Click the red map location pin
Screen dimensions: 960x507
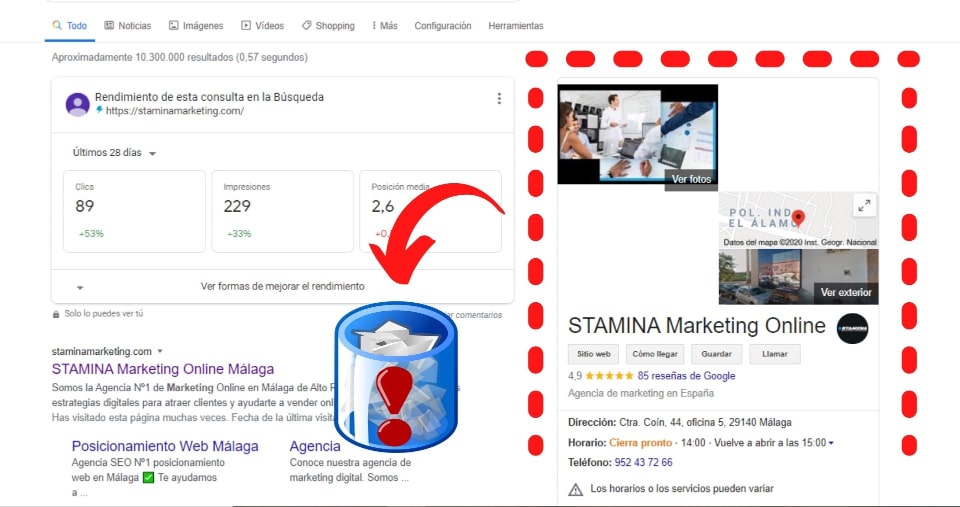798,218
